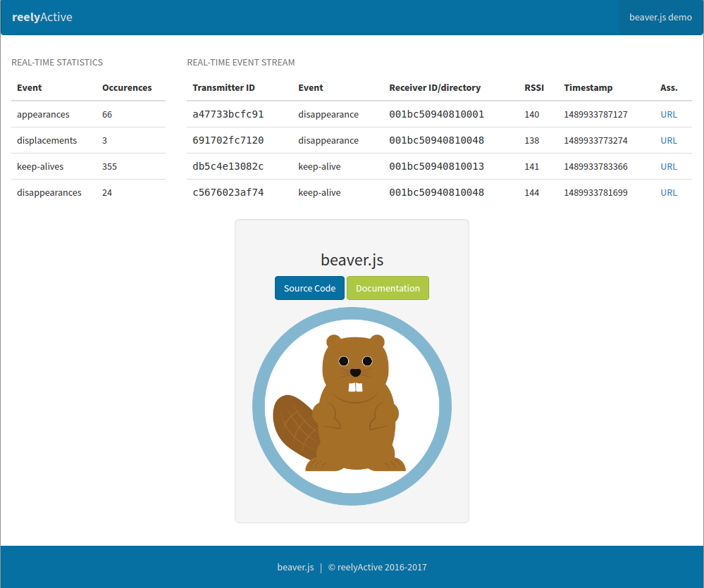Open the Source Code button
The image size is (704, 588).
pyautogui.click(x=310, y=288)
